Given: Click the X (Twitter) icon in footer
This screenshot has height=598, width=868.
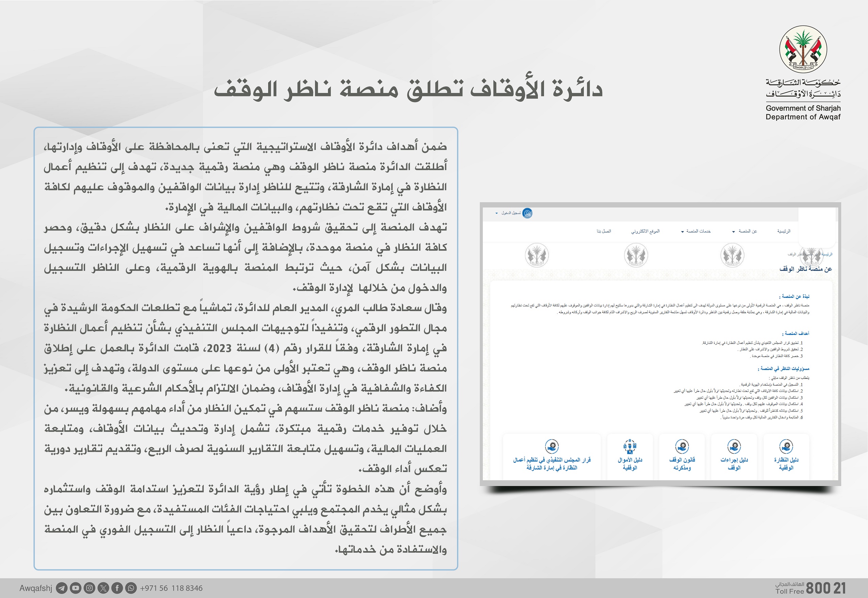Looking at the screenshot, I should click(x=103, y=588).
